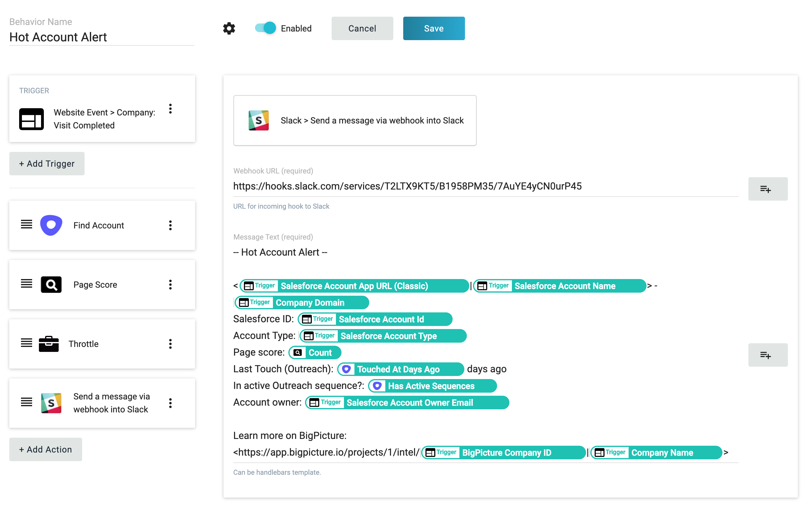Screen dimensions: 812x505
Task: Click the 'In active Outreach sequence?:' label
Action: pyautogui.click(x=299, y=386)
